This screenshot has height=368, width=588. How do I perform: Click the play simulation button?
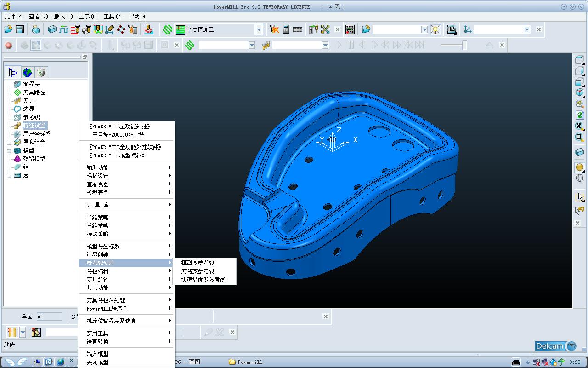click(339, 45)
